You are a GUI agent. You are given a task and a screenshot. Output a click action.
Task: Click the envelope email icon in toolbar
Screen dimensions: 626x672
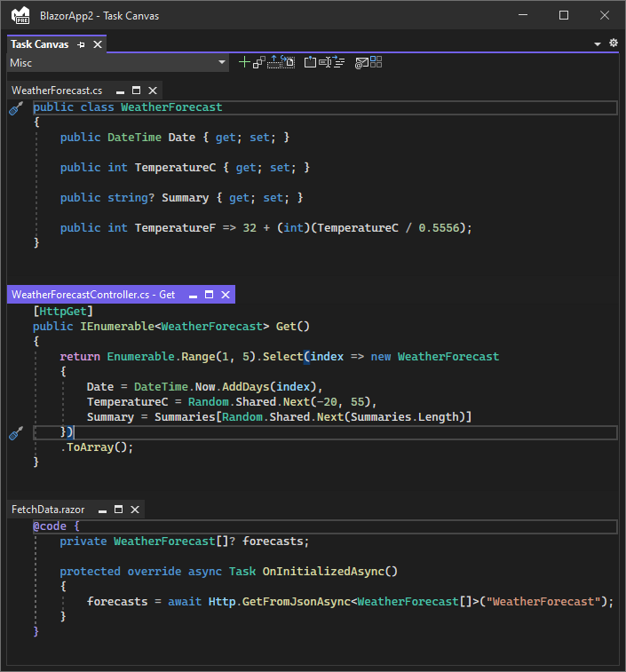click(x=361, y=63)
